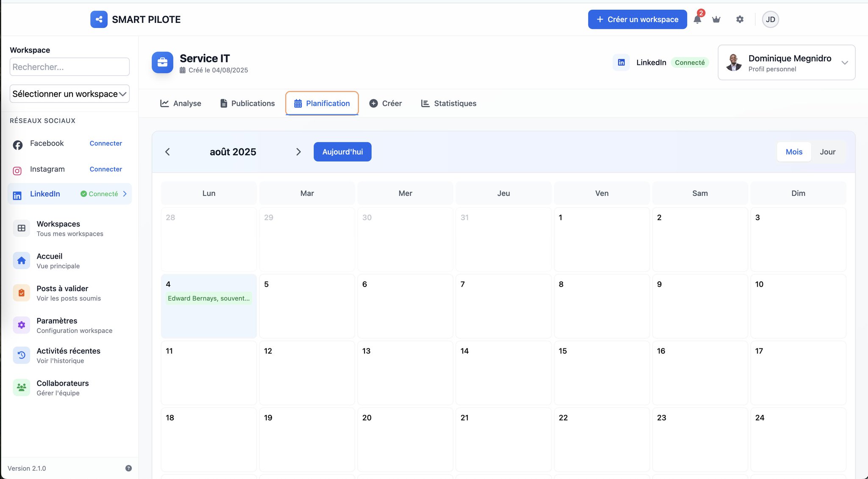Screen dimensions: 868x479
Task: Click the green Connecté check icon
Action: click(x=83, y=194)
